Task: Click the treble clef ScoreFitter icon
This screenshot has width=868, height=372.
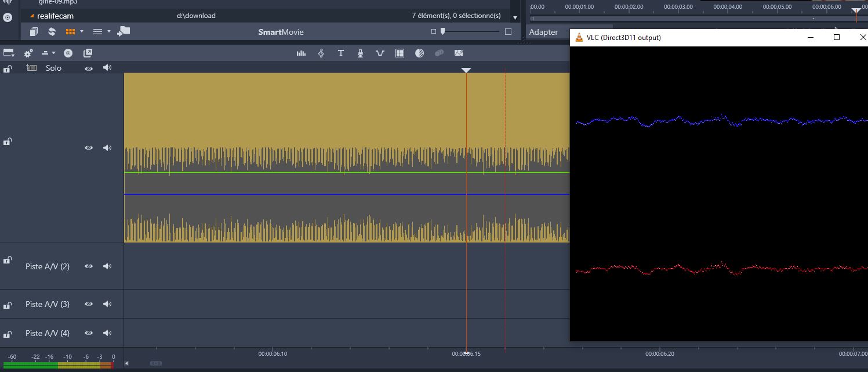Action: click(321, 53)
